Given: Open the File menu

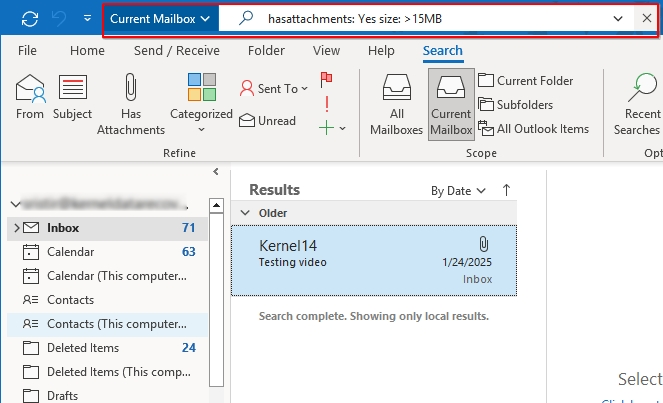Looking at the screenshot, I should 27,51.
